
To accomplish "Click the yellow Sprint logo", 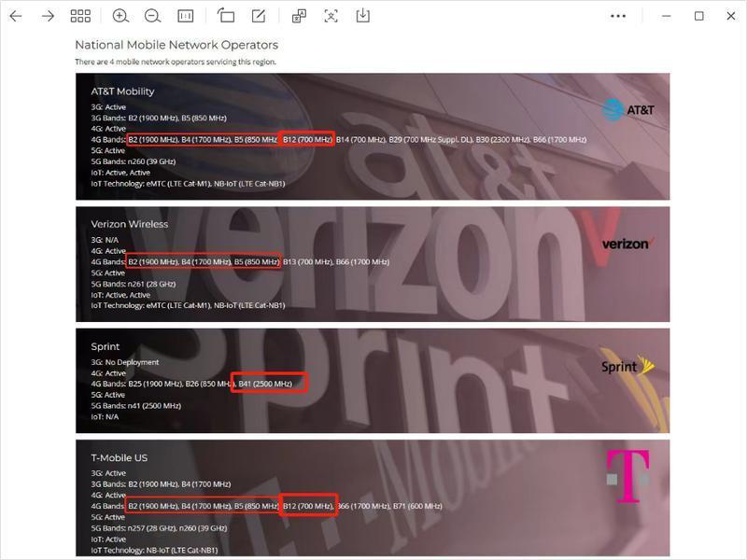I will click(627, 366).
